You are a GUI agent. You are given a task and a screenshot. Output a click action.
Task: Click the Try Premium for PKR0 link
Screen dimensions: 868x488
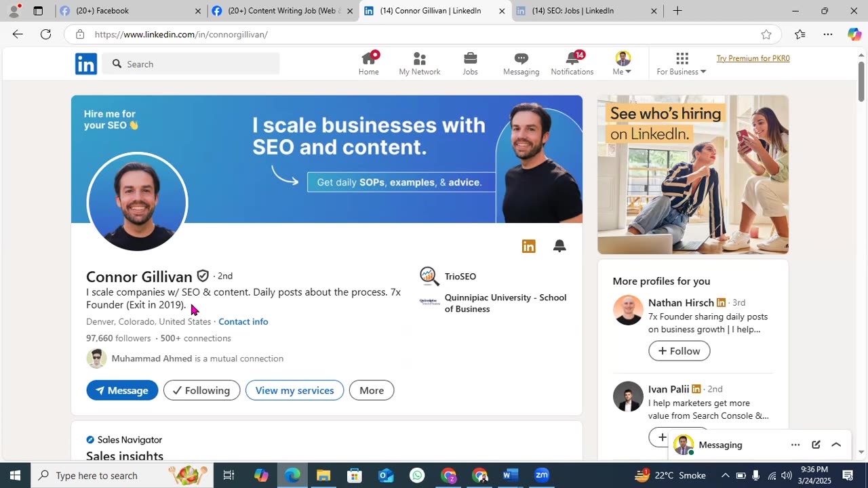753,58
